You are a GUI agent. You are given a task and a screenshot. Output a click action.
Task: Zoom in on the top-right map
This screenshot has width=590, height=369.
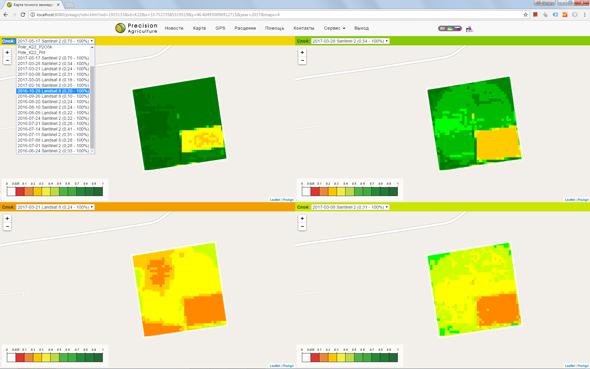(x=302, y=53)
